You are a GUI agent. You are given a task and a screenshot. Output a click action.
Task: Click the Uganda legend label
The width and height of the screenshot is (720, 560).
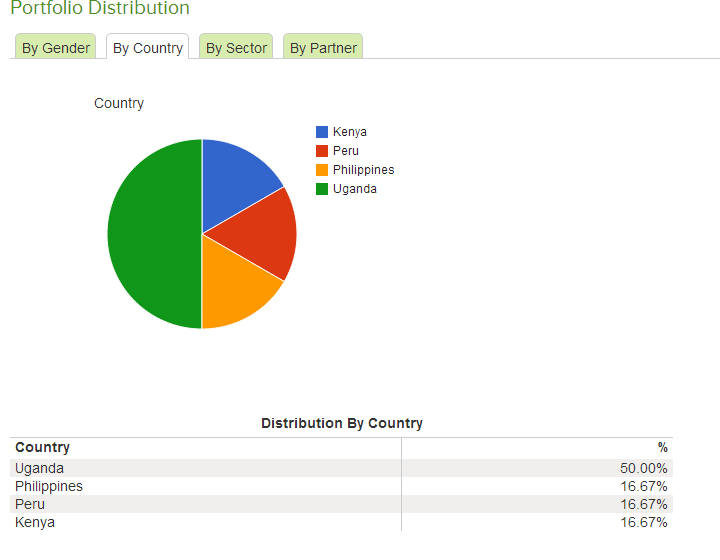[355, 189]
